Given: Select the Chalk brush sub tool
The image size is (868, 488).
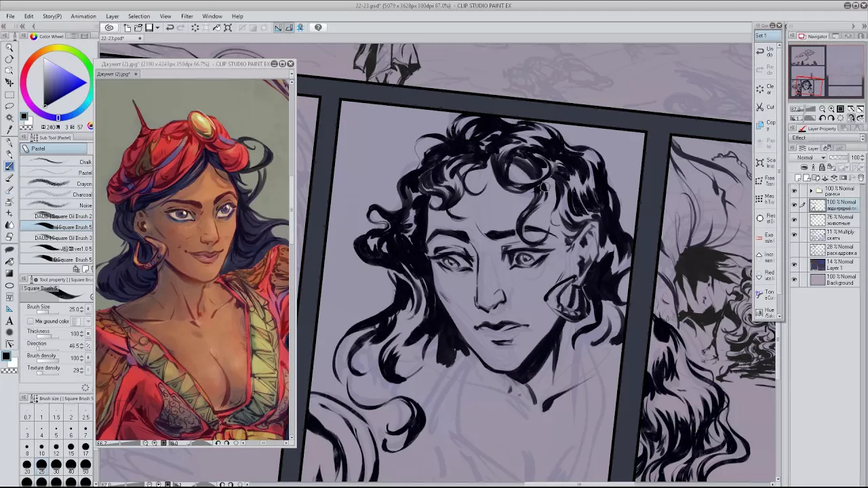Looking at the screenshot, I should [x=57, y=162].
